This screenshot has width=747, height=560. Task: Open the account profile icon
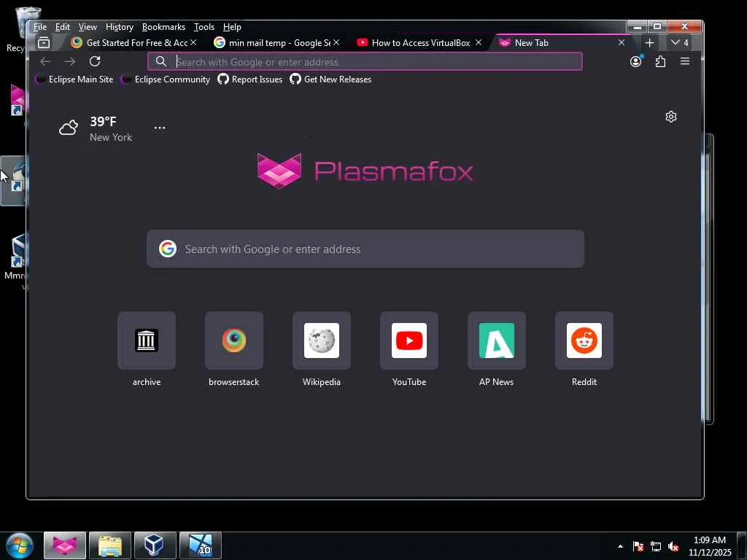[635, 61]
